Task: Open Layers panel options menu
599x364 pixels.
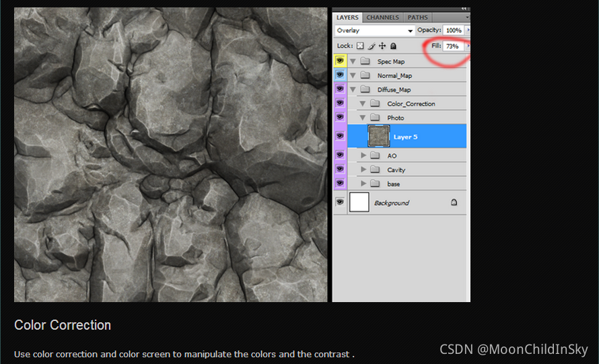Action: click(467, 17)
